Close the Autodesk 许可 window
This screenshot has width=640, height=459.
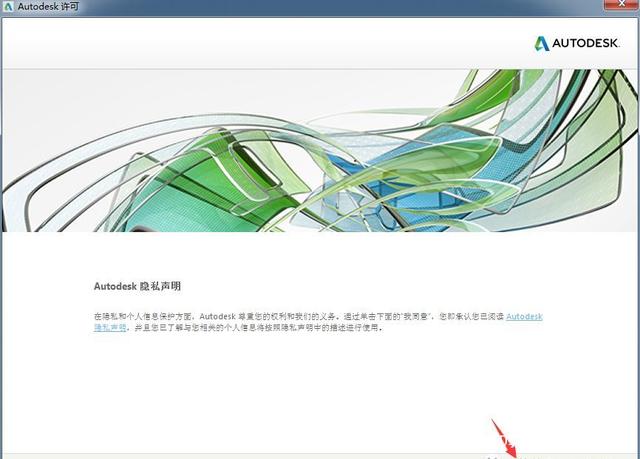[620, 4]
